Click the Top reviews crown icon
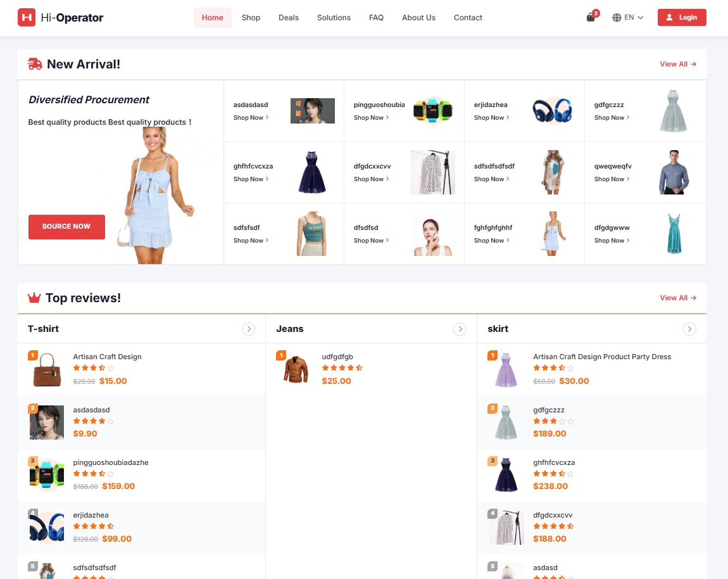Image resolution: width=728 pixels, height=579 pixels. 34,298
